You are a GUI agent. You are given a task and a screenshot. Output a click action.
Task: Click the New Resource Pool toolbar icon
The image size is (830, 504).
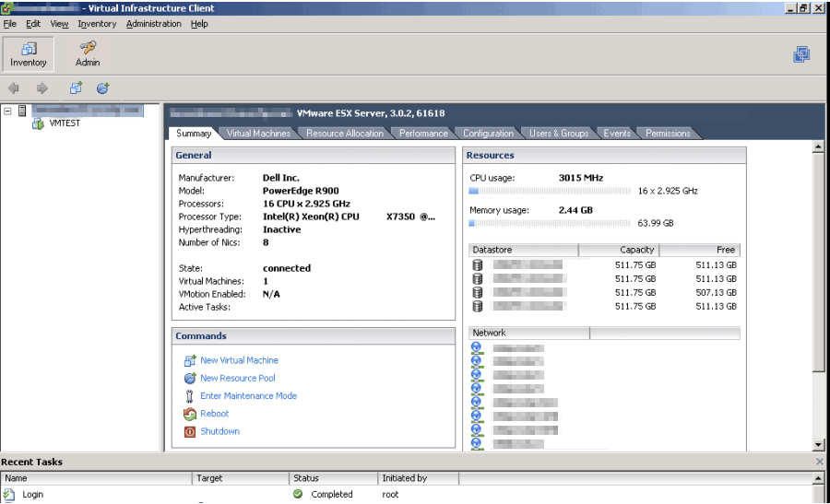coord(102,88)
